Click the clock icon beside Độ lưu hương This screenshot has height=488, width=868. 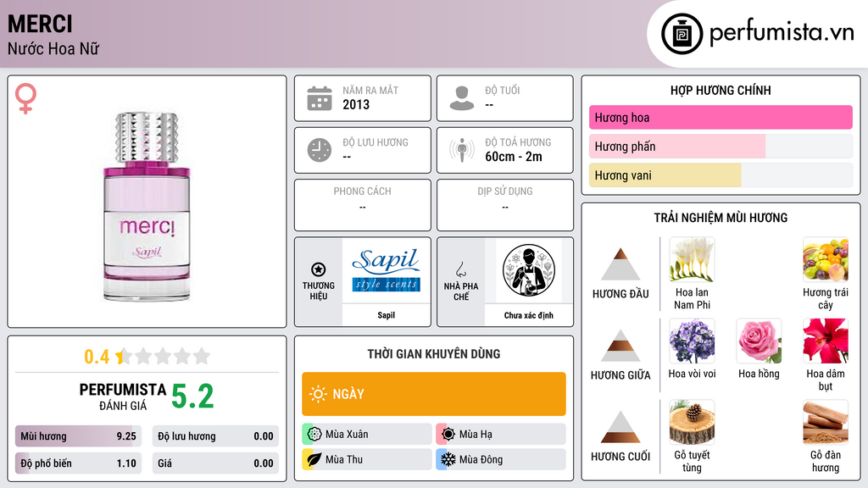(320, 150)
